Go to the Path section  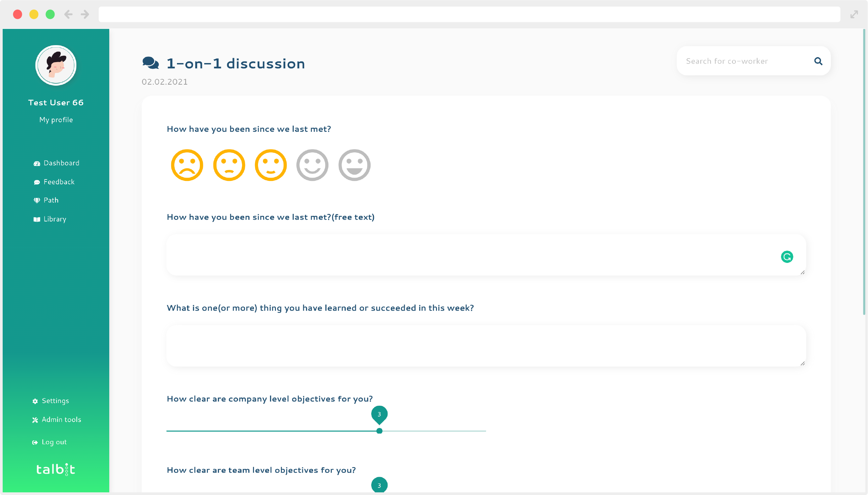tap(51, 200)
